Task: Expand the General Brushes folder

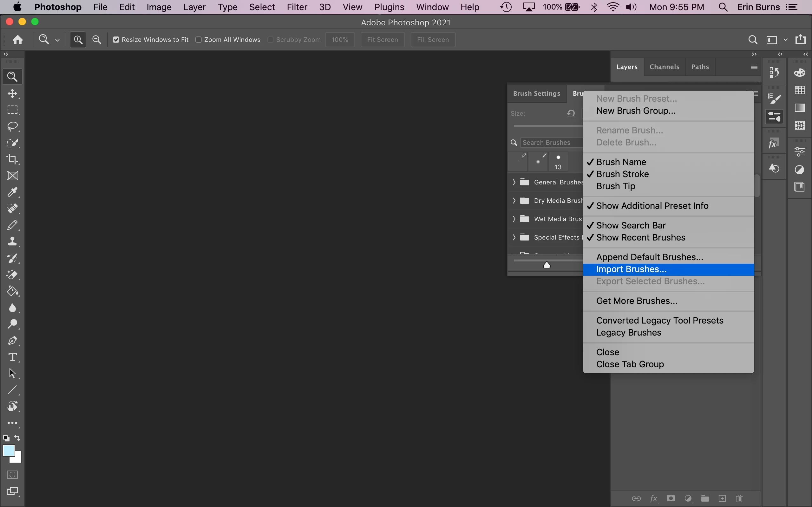Action: [514, 182]
